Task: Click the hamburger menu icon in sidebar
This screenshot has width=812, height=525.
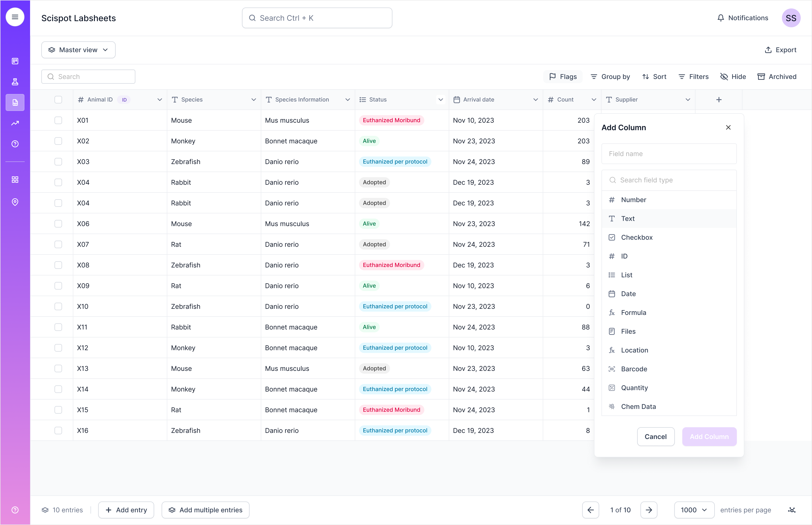Action: coord(15,17)
